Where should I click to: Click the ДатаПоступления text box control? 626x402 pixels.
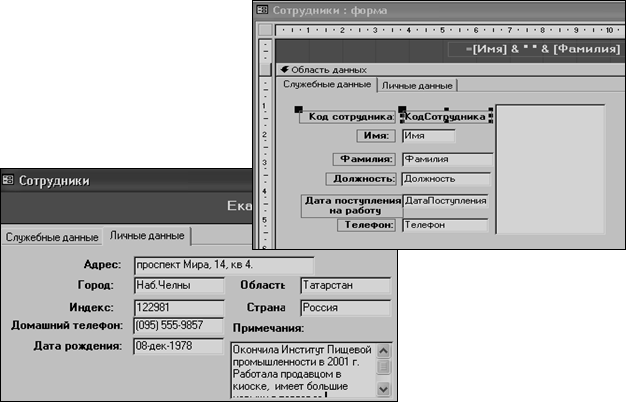coord(446,201)
